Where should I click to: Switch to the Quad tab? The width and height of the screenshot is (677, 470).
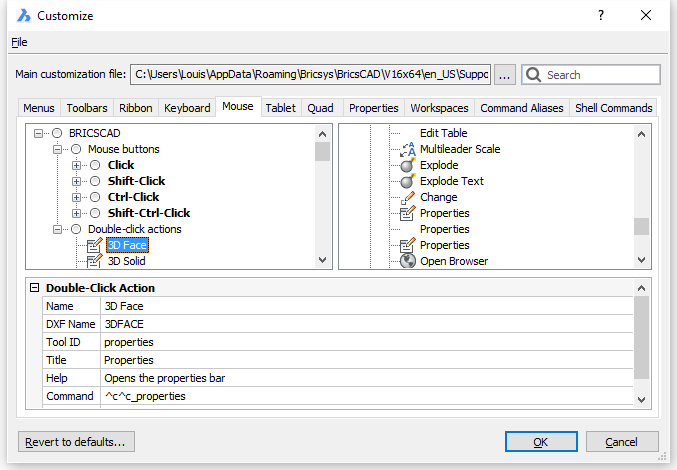[320, 108]
